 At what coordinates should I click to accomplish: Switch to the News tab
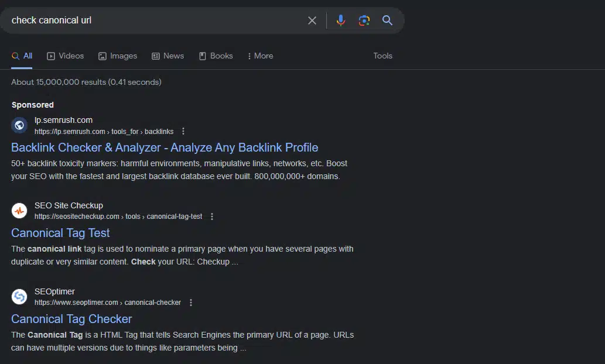(x=168, y=56)
